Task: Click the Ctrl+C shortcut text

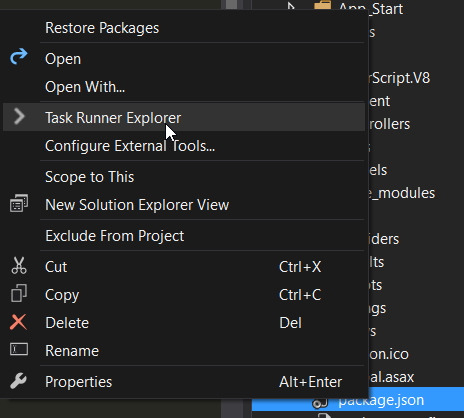Action: [300, 295]
